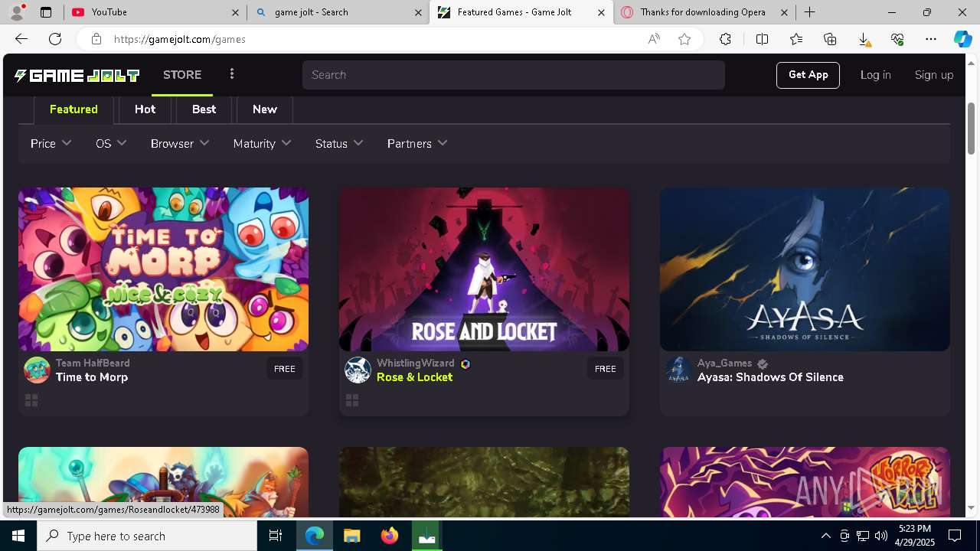Viewport: 980px width, 551px height.
Task: Click the browser address bar URL
Action: click(179, 39)
